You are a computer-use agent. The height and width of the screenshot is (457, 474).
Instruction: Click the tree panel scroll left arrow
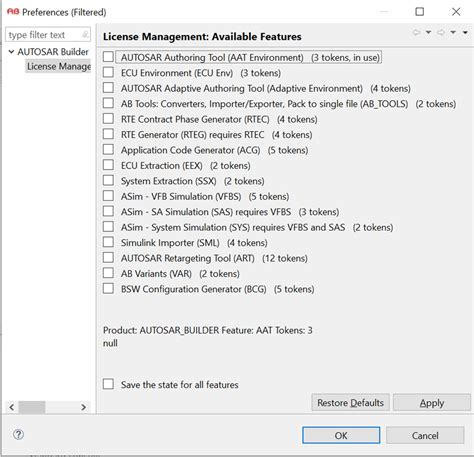coord(12,407)
